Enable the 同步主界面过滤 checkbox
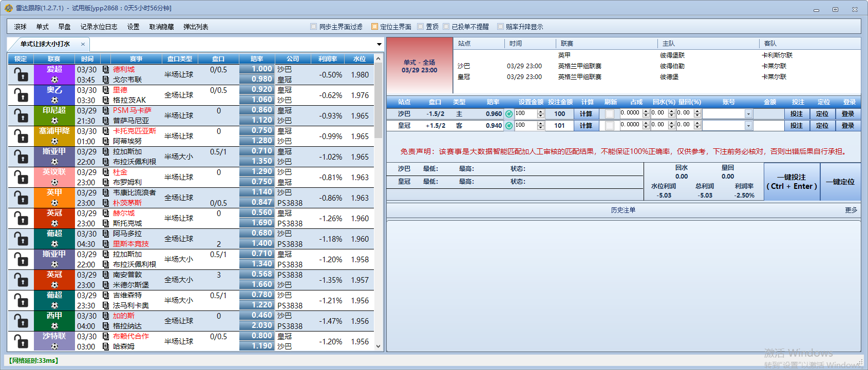This screenshot has width=868, height=370. tap(314, 27)
